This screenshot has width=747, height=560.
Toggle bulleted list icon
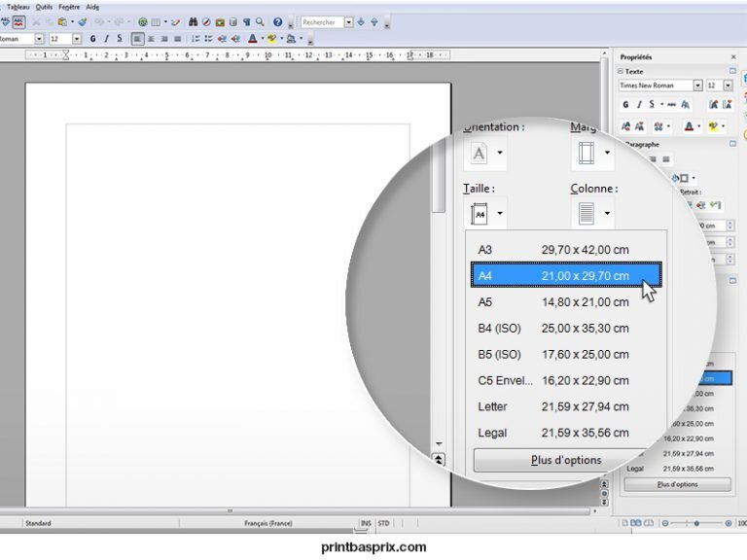pos(209,39)
